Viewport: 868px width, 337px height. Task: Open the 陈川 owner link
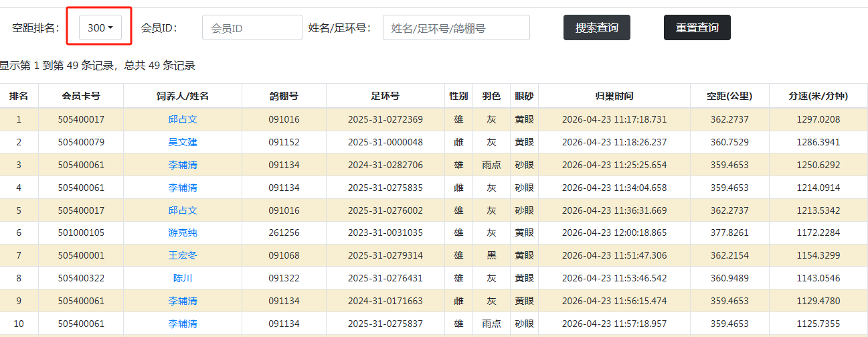[183, 278]
